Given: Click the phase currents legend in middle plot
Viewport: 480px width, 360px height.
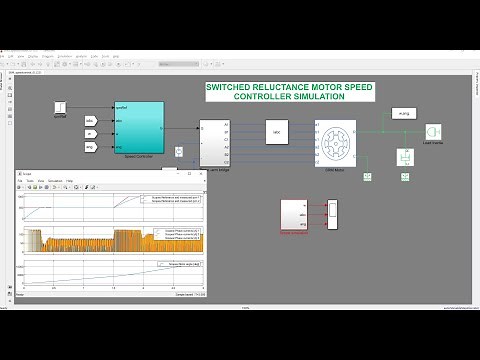Looking at the screenshot, I should click(x=177, y=234).
